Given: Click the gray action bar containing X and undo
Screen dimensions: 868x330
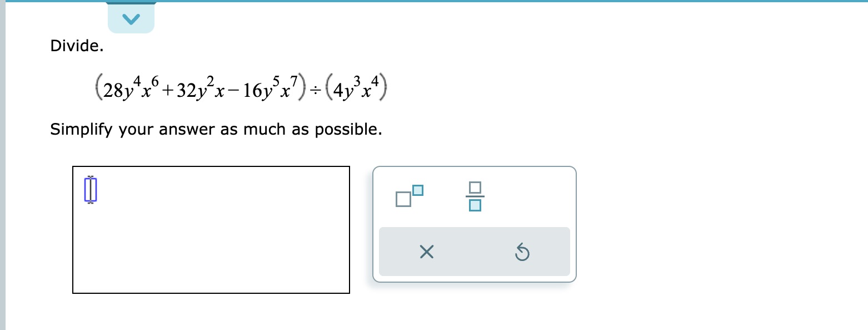Looking at the screenshot, I should (x=475, y=252).
